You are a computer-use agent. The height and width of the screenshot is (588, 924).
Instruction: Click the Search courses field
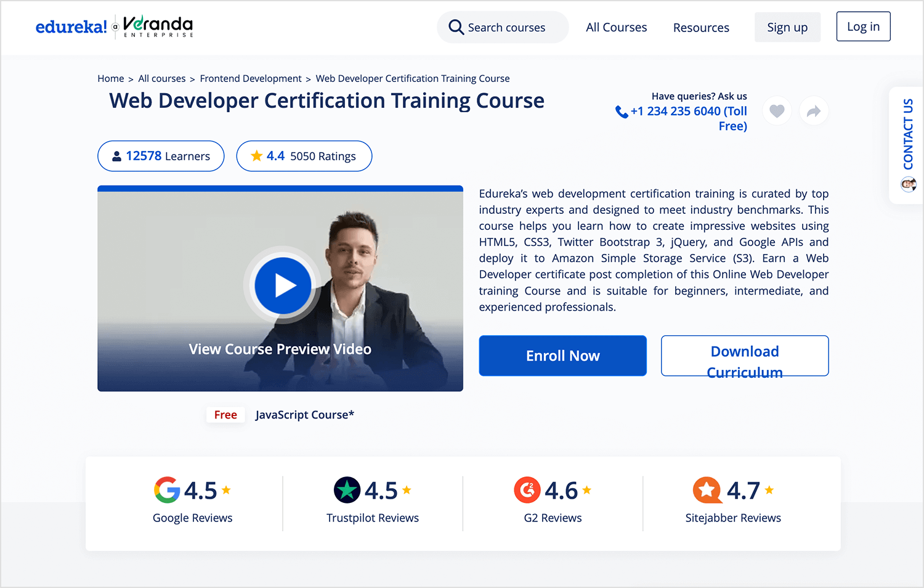click(x=503, y=27)
